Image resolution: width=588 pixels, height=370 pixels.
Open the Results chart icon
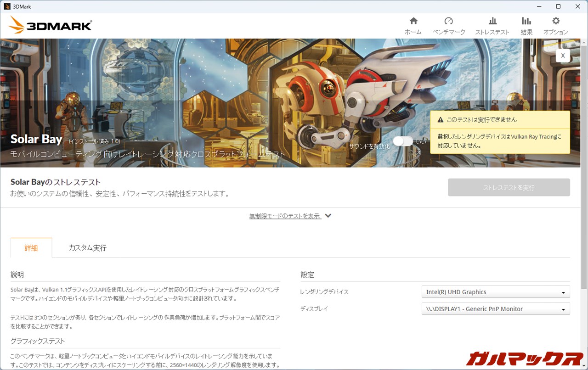point(526,21)
